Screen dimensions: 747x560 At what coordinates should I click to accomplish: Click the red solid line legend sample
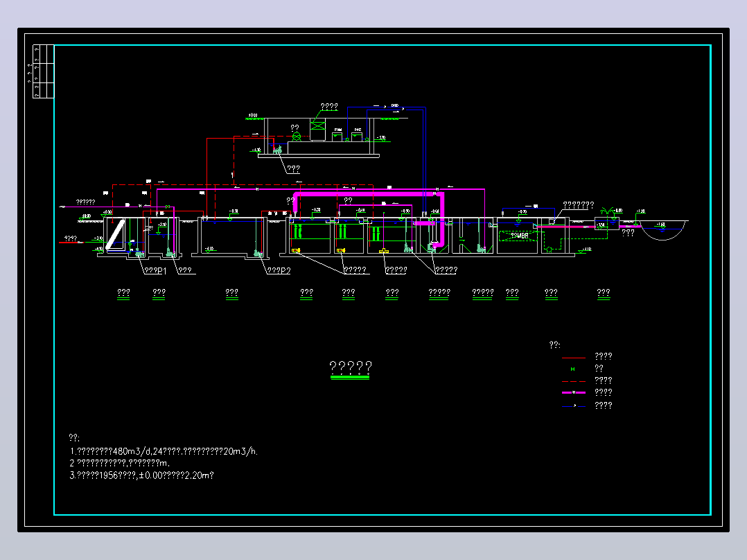[574, 357]
